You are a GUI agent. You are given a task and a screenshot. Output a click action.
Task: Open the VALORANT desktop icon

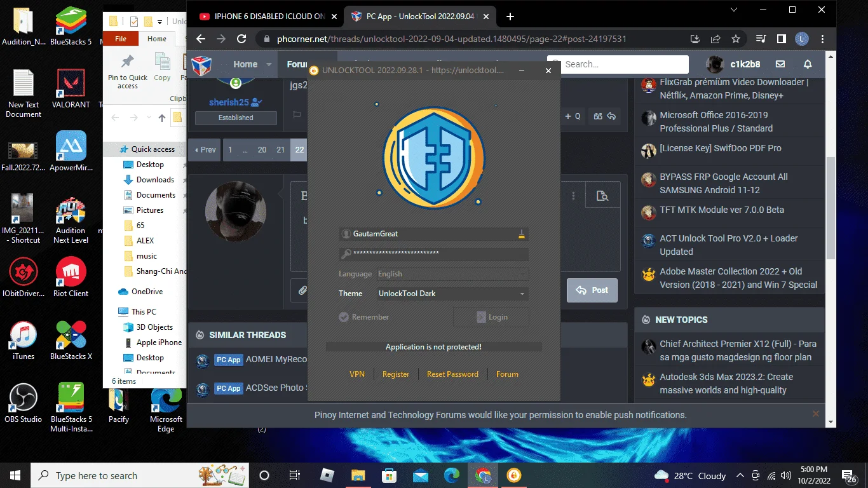click(x=71, y=89)
